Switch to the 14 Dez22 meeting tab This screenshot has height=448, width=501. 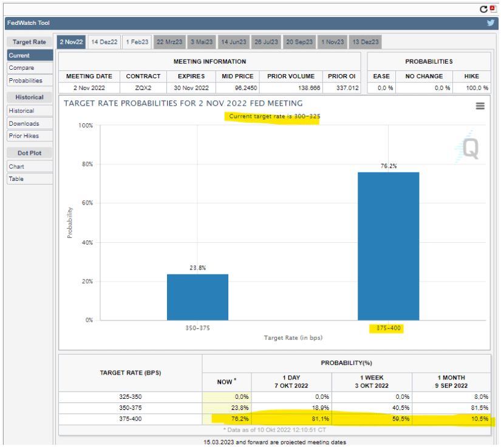[104, 42]
